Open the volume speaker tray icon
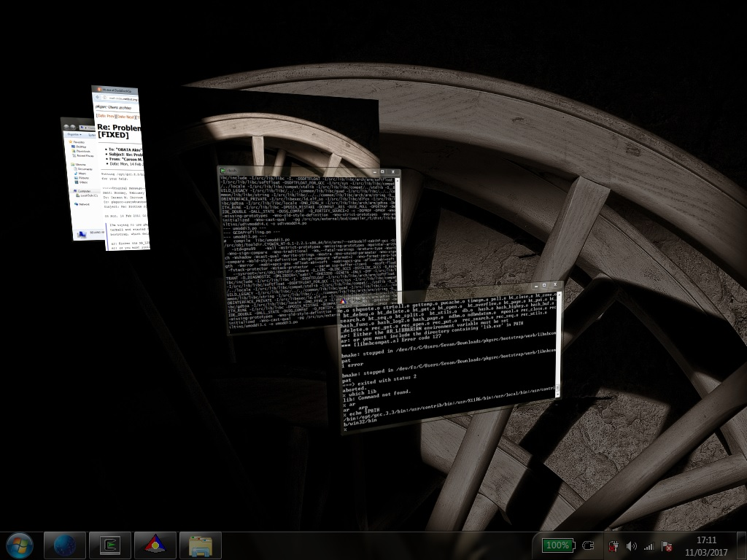Image resolution: width=747 pixels, height=560 pixels. (631, 546)
